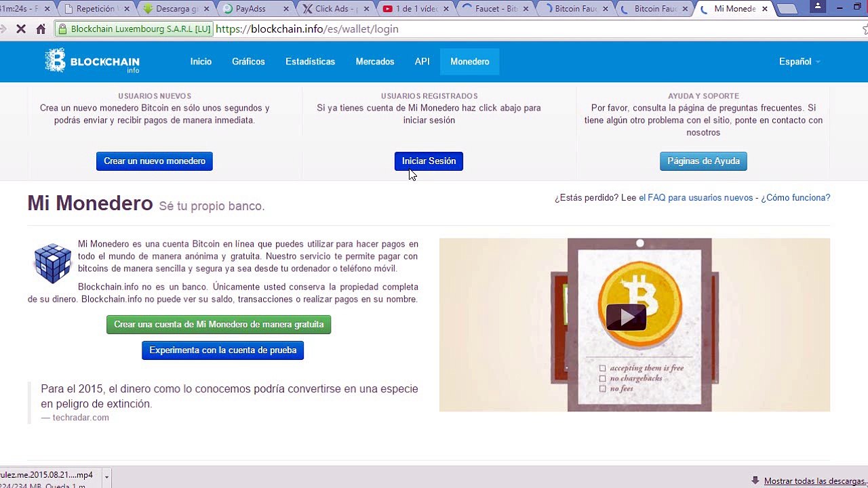
Task: Close the YouTube 1 de 1 vídeo tab
Action: 446,9
